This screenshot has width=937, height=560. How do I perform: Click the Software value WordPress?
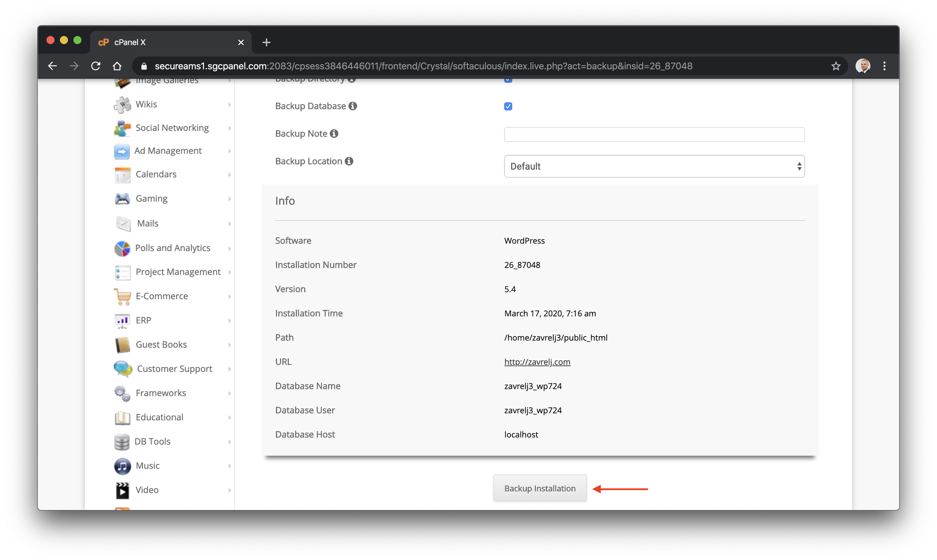[x=524, y=241]
